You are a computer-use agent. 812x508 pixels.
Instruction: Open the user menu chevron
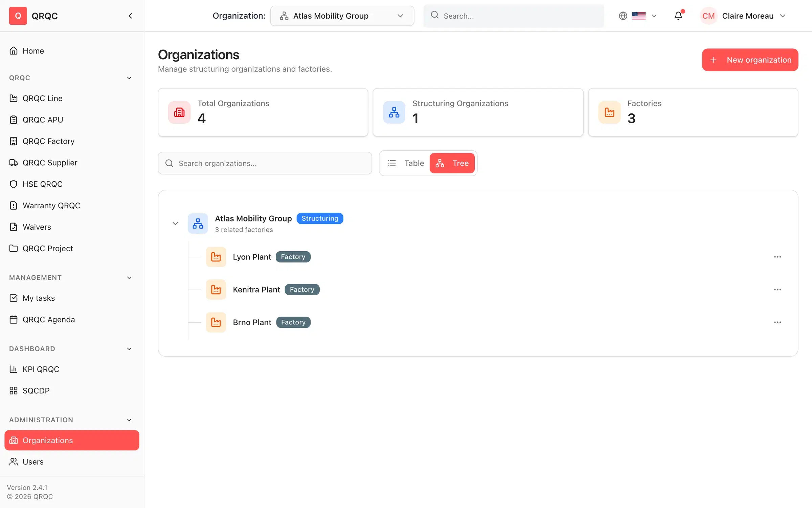click(783, 16)
